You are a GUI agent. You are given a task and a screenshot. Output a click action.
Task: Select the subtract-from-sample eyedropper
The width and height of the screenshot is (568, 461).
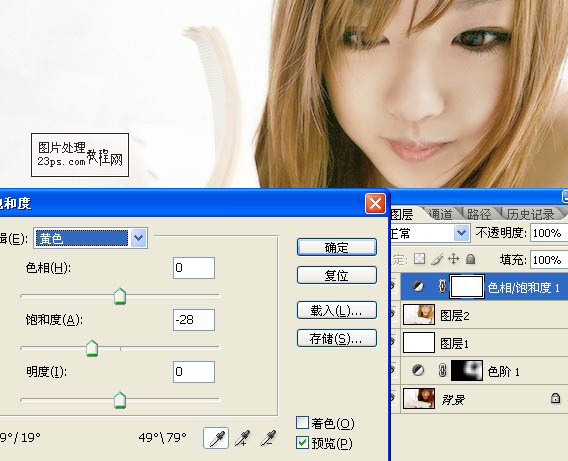click(268, 438)
